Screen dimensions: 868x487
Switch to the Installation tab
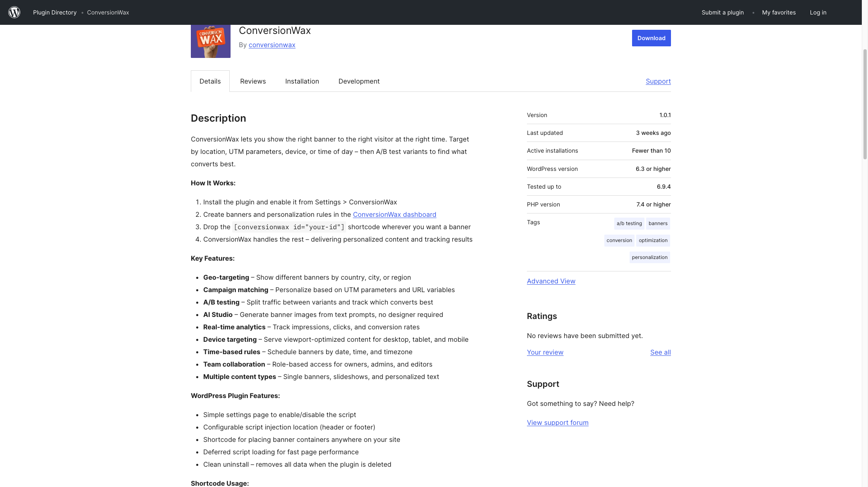[302, 81]
